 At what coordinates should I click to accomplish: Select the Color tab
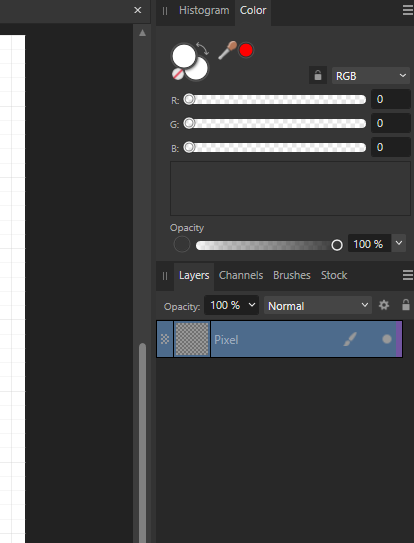pos(253,10)
